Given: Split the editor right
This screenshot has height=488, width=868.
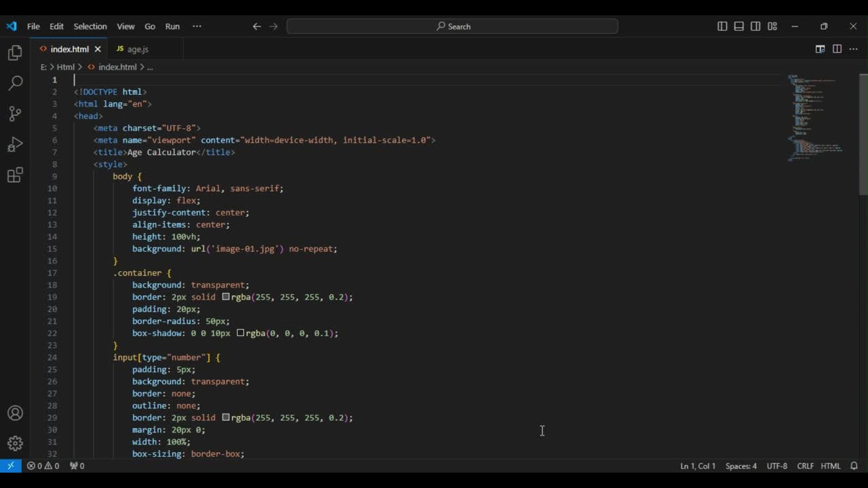Looking at the screenshot, I should point(837,49).
